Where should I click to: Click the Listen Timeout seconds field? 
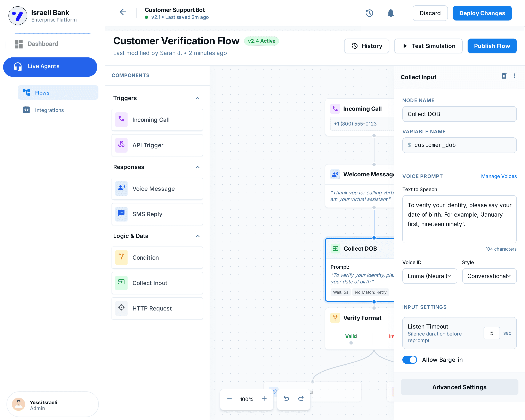point(491,333)
